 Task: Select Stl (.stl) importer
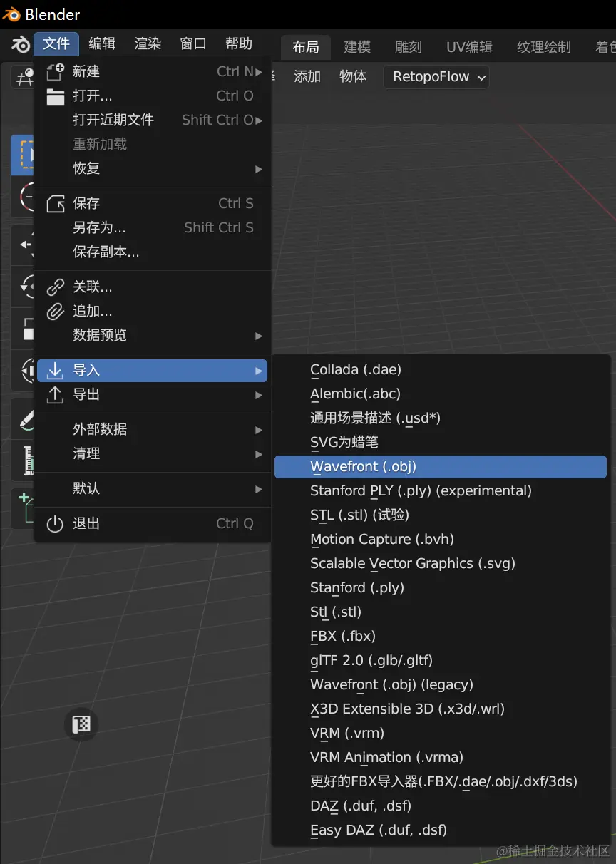[x=441, y=612]
